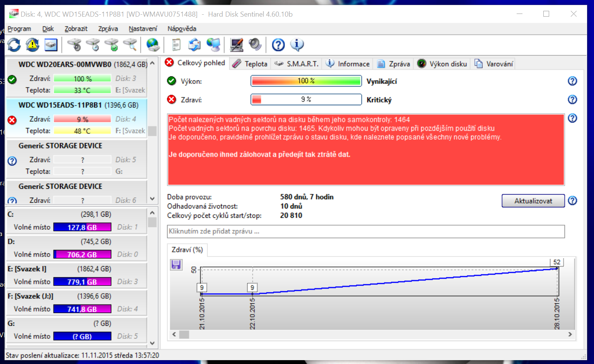Select the F: [Svazek (J:)] partition
The image size is (594, 364).
tap(77, 303)
